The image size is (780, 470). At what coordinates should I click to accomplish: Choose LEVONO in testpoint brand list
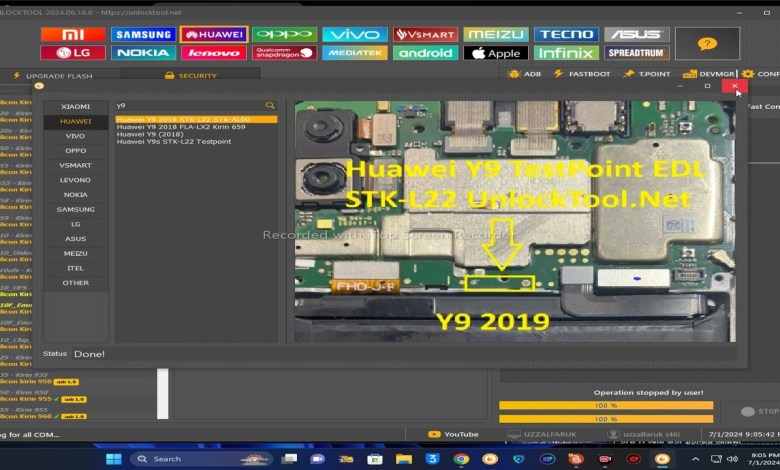(76, 180)
